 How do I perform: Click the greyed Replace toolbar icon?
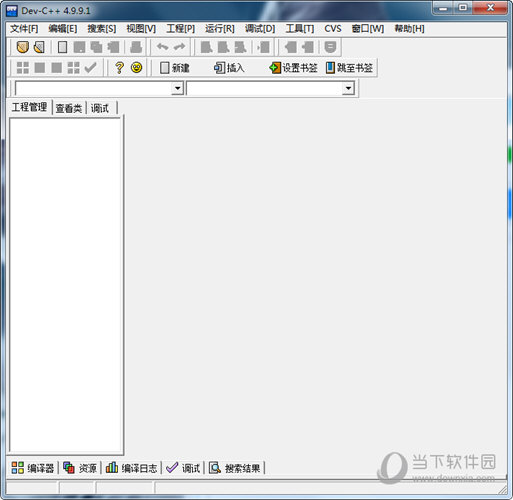tap(223, 47)
